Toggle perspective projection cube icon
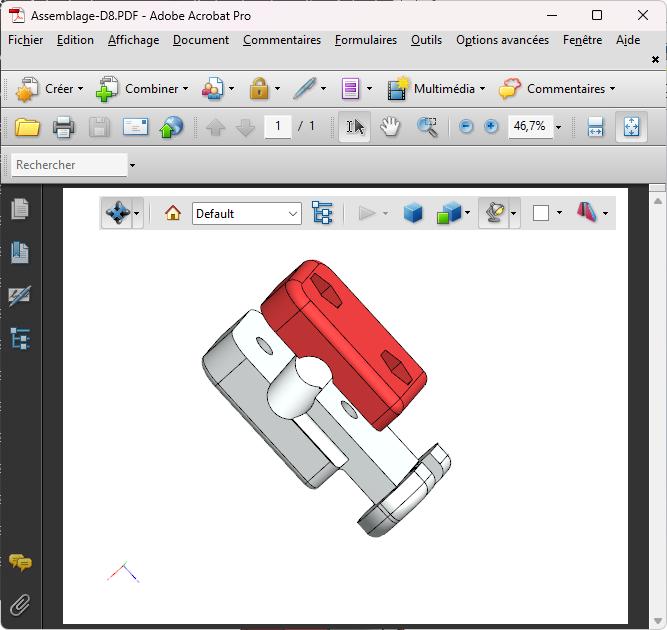Screen dimensions: 667x630 pos(413,213)
